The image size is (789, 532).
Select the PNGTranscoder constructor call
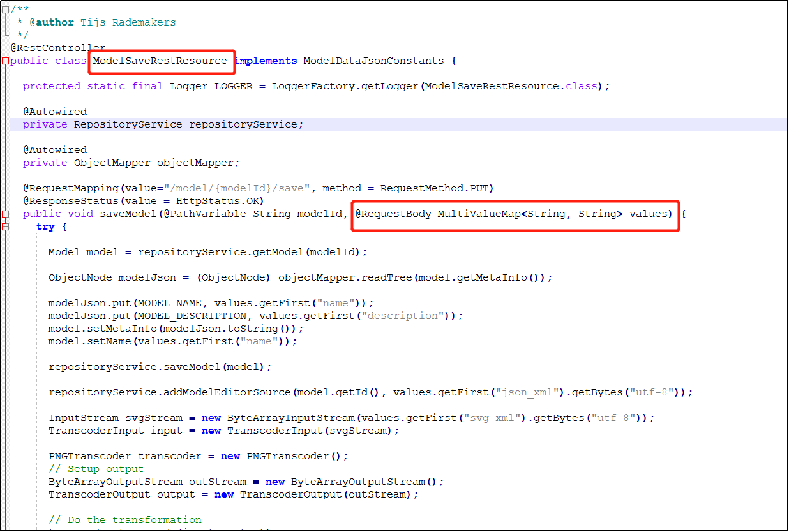[x=290, y=455]
